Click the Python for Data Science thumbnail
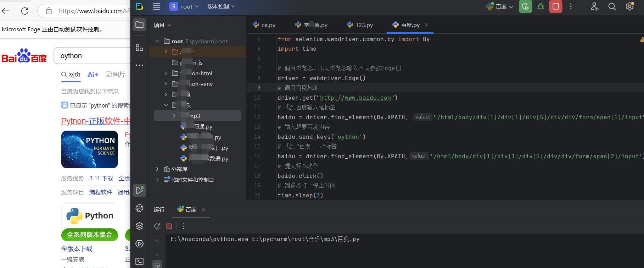Screen dimensions: 644x268 [x=90, y=149]
